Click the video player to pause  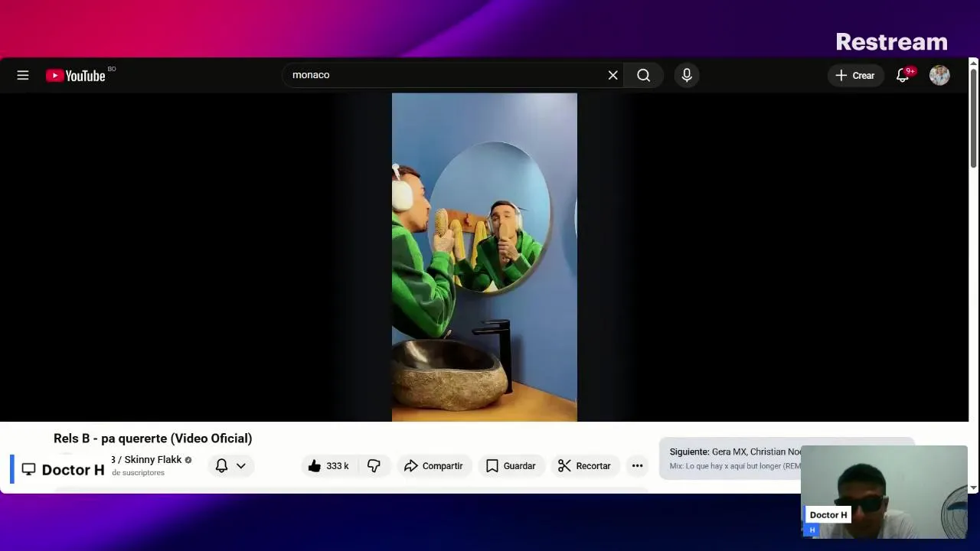pos(484,257)
